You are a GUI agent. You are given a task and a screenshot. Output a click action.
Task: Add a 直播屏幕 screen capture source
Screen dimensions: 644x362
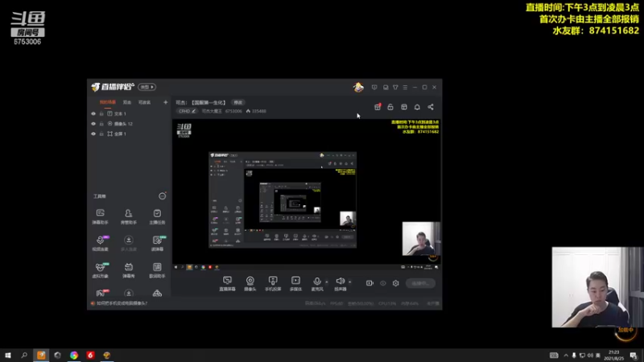tap(227, 284)
